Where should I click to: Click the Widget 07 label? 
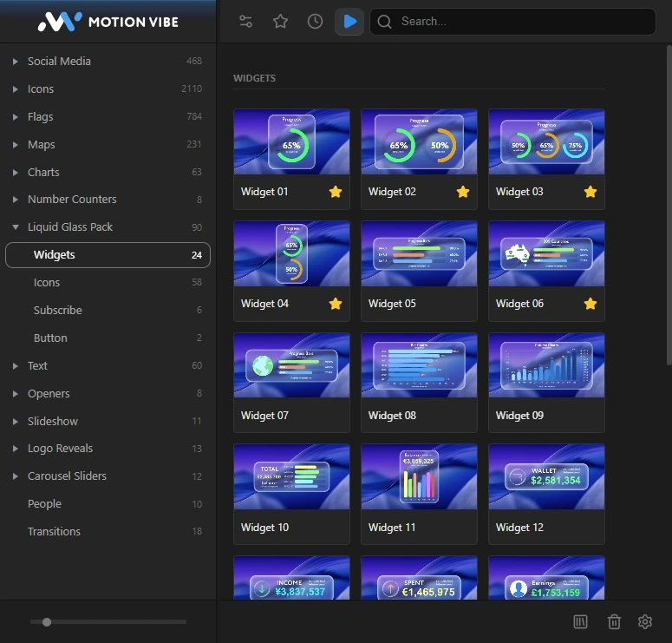[264, 416]
